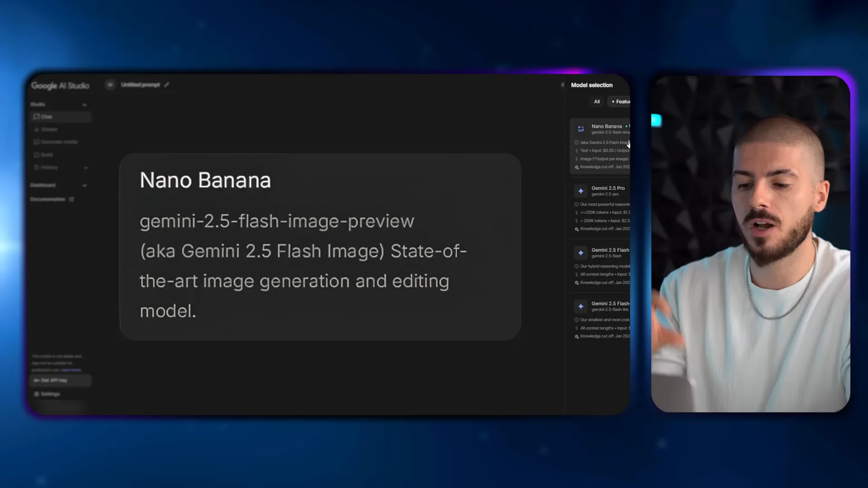Screen dimensions: 868x488
Task: Click the Google AI Studio logo
Action: [60, 85]
